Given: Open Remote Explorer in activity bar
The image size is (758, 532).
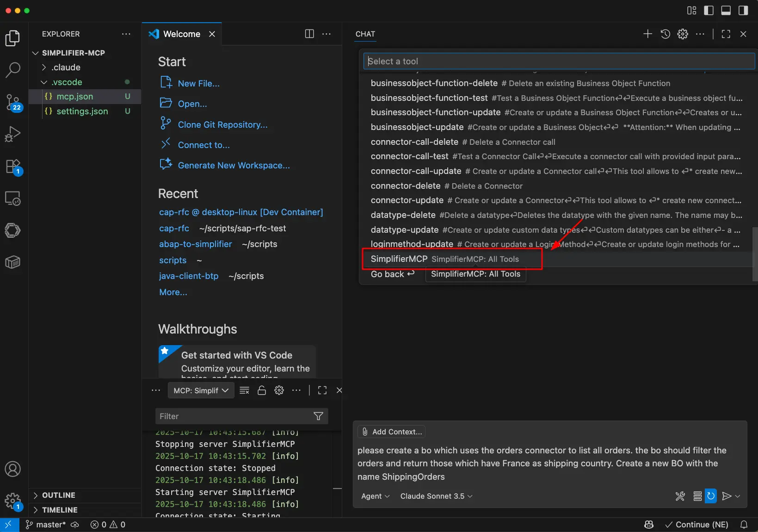Looking at the screenshot, I should tap(12, 198).
